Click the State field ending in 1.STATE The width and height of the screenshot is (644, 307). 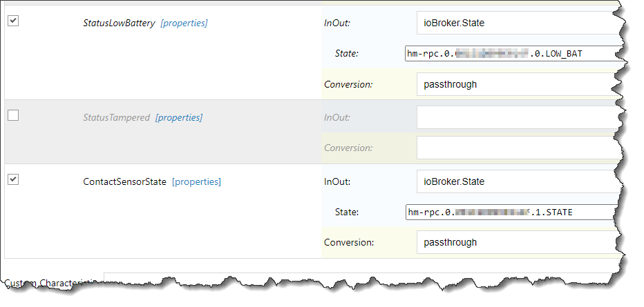[x=511, y=212]
